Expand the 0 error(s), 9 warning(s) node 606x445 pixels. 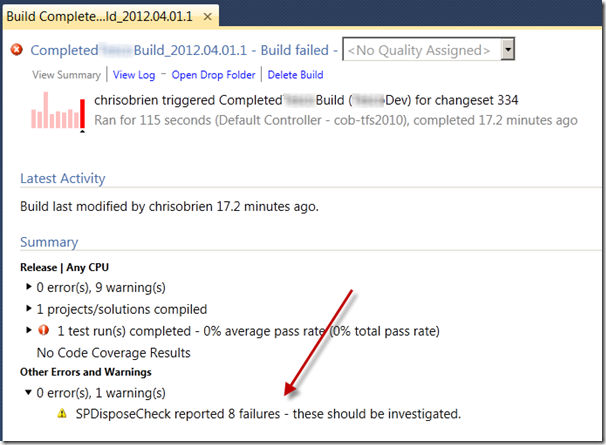(28, 287)
